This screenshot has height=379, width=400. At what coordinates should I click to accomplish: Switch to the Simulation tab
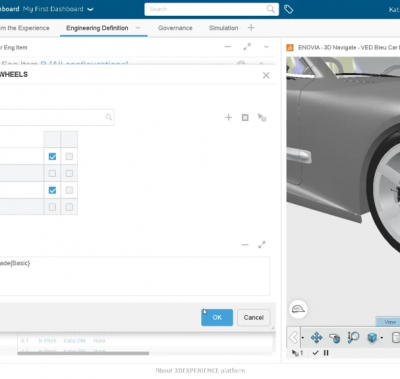coord(223,28)
